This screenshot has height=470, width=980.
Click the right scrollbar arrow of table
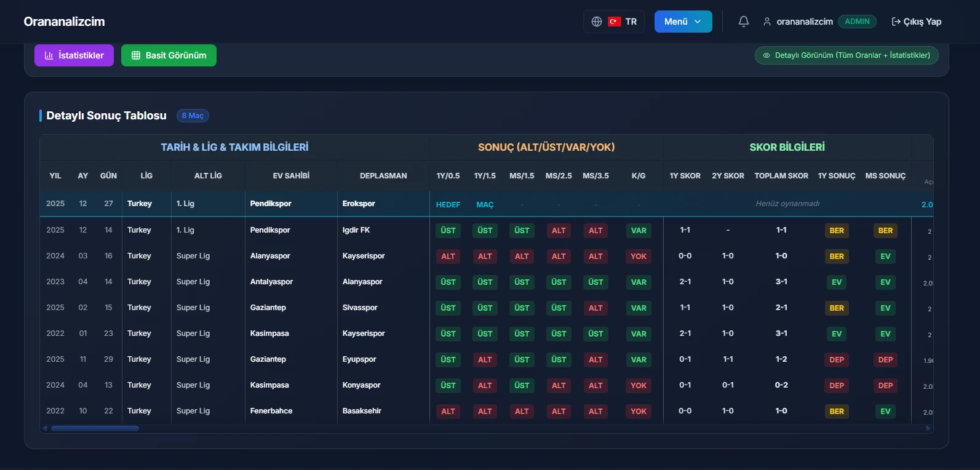(928, 428)
